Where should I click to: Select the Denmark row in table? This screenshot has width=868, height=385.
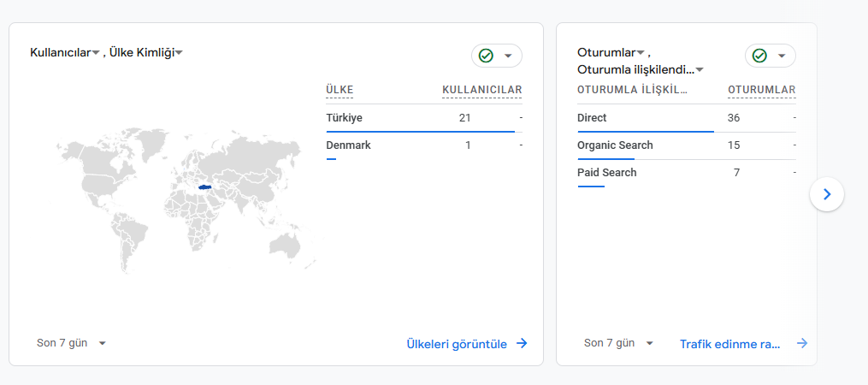pyautogui.click(x=424, y=145)
